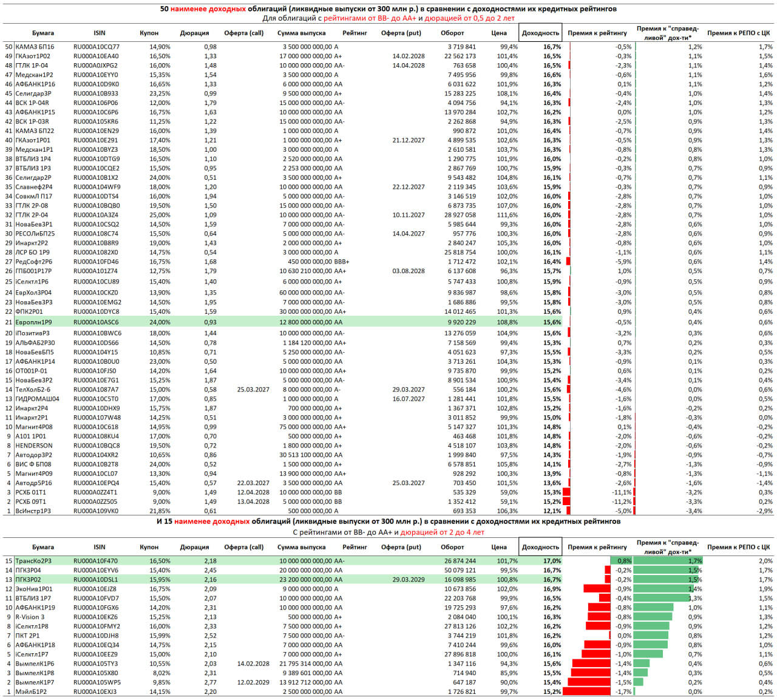The width and height of the screenshot is (777, 700).
Task: Select the ВымпелК1Р8 bond name
Action: coord(35,673)
